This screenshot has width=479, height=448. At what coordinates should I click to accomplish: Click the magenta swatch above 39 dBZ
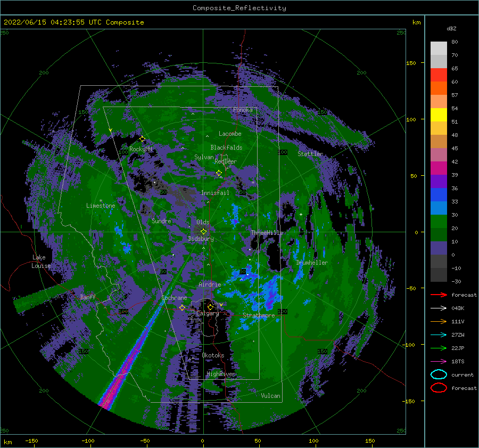439,168
